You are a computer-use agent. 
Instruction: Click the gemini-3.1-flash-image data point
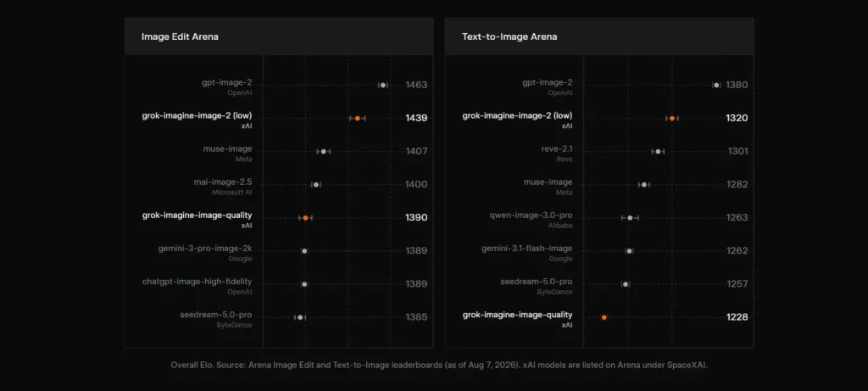coord(630,251)
